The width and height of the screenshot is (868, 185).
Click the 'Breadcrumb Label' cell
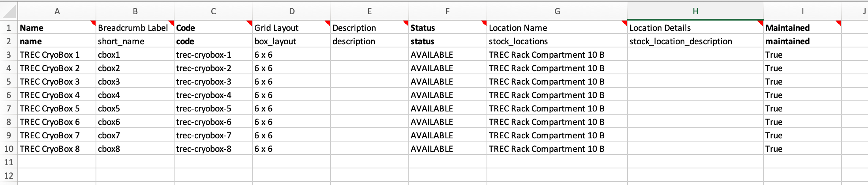(135, 28)
